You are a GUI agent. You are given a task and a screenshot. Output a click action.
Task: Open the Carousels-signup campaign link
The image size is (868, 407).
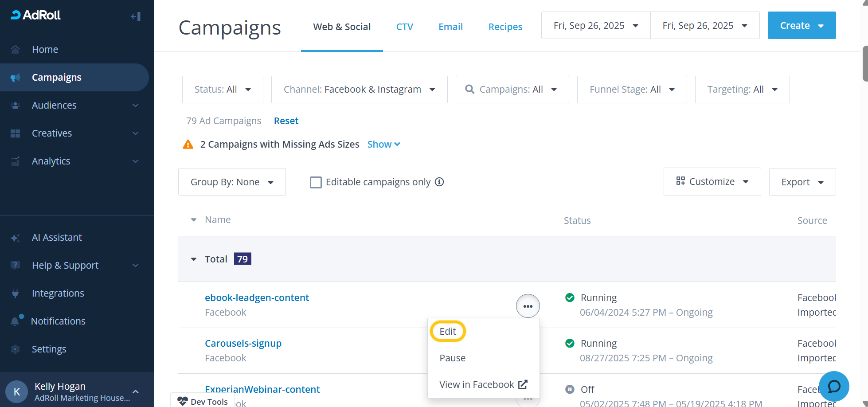(x=243, y=343)
